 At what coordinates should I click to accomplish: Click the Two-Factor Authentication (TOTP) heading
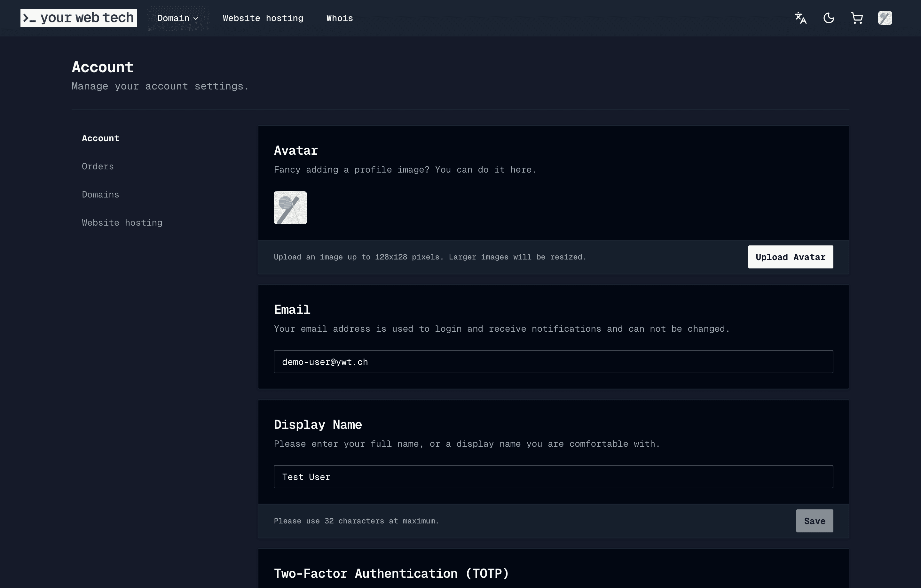391,573
